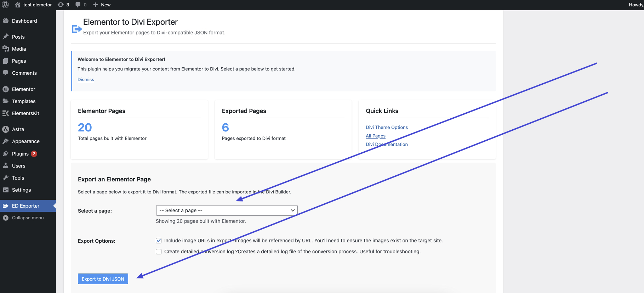The image size is (644, 293).
Task: Click the New label in admin bar
Action: pyautogui.click(x=106, y=5)
